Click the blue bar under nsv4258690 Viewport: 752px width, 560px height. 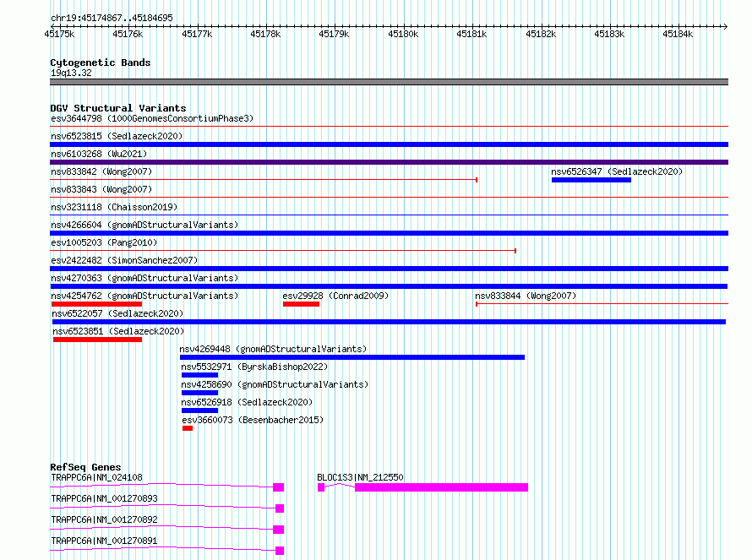200,393
